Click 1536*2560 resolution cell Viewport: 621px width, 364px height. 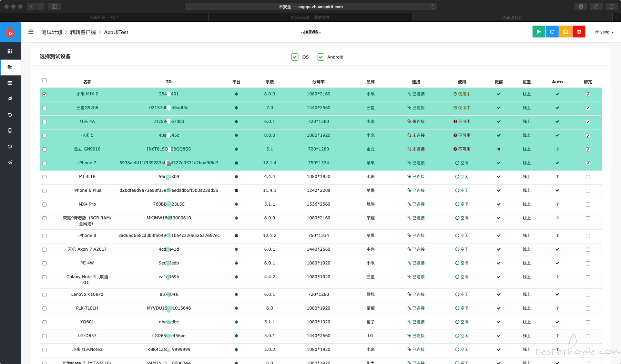pyautogui.click(x=318, y=204)
